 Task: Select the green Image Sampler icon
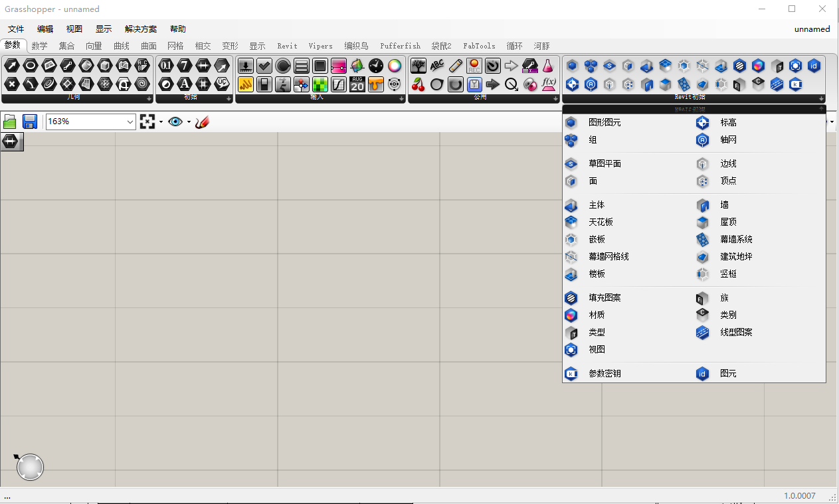pyautogui.click(x=320, y=84)
